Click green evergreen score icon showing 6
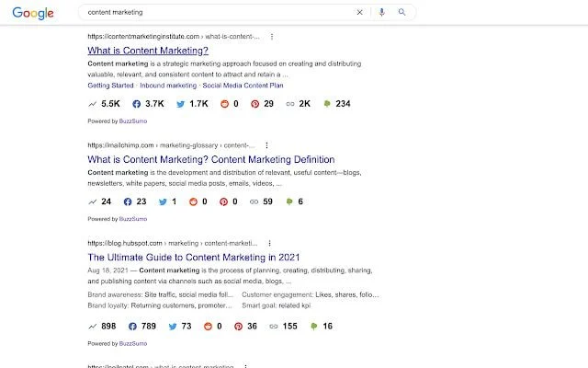This screenshot has height=368, width=588. pos(289,201)
